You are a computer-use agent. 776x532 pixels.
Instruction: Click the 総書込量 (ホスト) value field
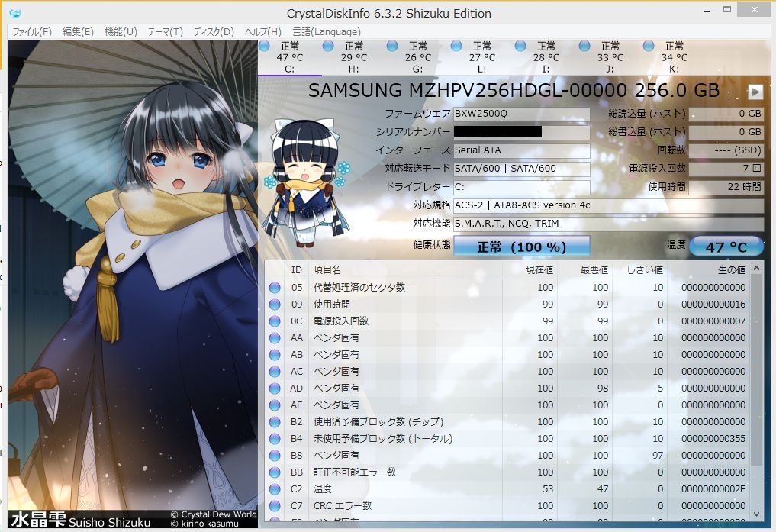pos(726,132)
